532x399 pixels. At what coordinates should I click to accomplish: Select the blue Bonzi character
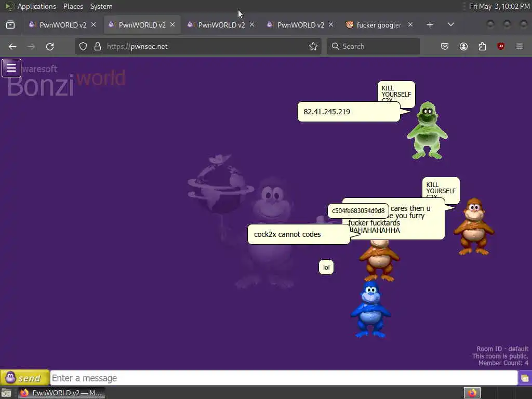click(370, 310)
